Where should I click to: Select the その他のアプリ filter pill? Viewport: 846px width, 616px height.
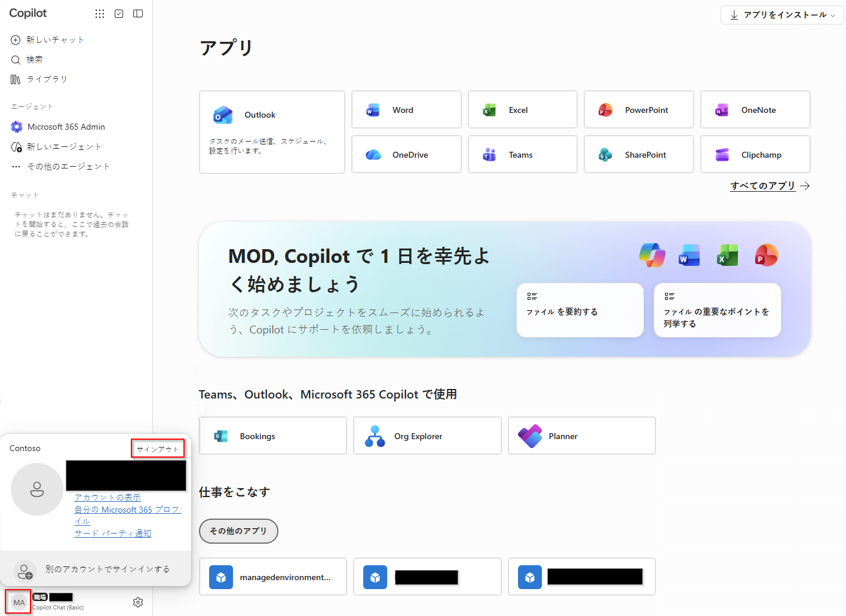(238, 531)
